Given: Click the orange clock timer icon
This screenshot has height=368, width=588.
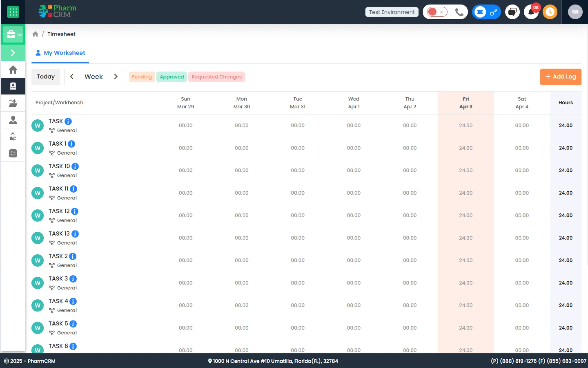Looking at the screenshot, I should click(550, 12).
